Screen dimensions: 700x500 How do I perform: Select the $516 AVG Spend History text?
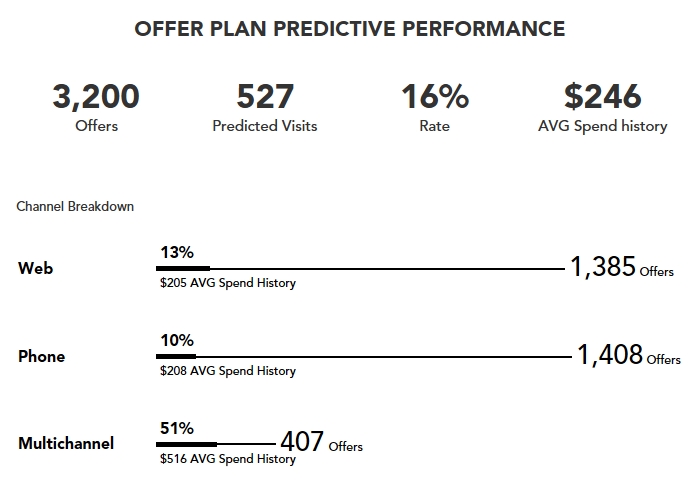pyautogui.click(x=228, y=459)
